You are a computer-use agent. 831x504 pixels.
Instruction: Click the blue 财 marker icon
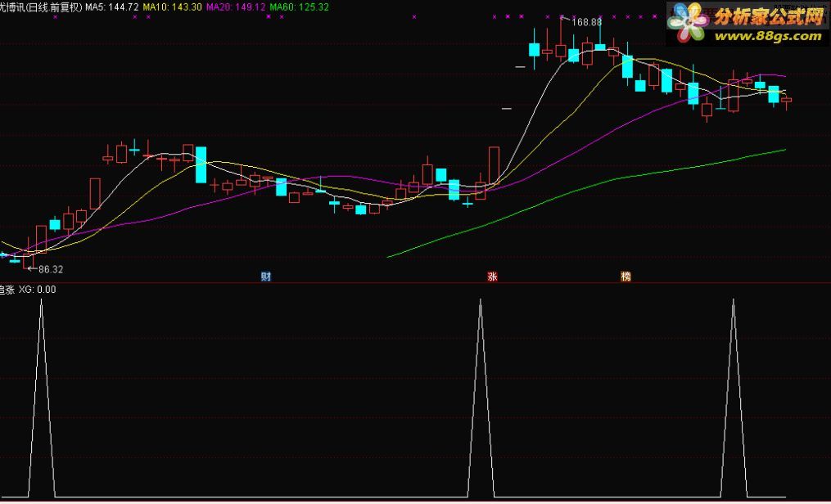(266, 277)
